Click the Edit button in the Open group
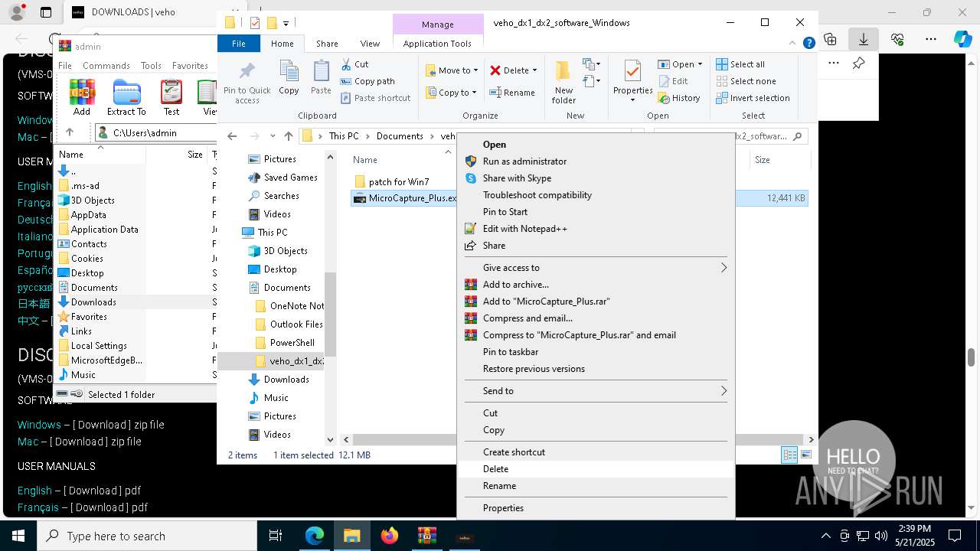Image resolution: width=980 pixels, height=551 pixels. pos(672,81)
